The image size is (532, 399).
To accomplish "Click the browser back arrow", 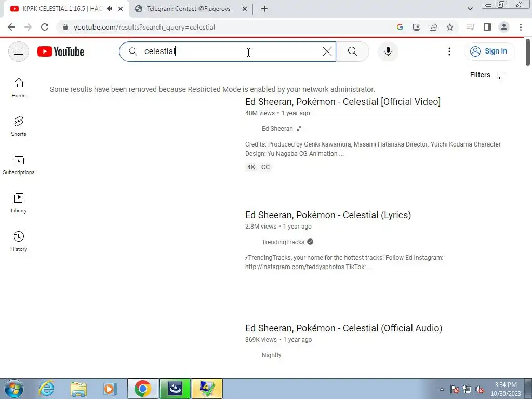I will click(11, 27).
